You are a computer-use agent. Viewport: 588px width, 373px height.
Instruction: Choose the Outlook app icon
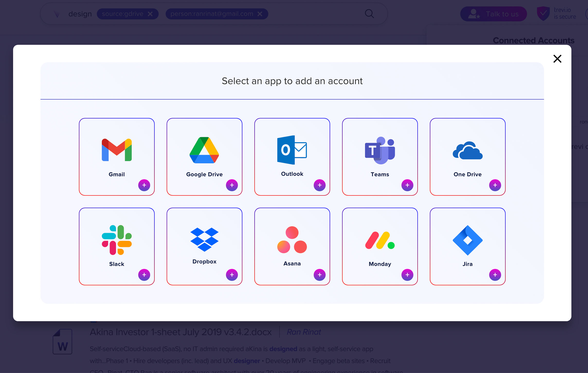292,150
